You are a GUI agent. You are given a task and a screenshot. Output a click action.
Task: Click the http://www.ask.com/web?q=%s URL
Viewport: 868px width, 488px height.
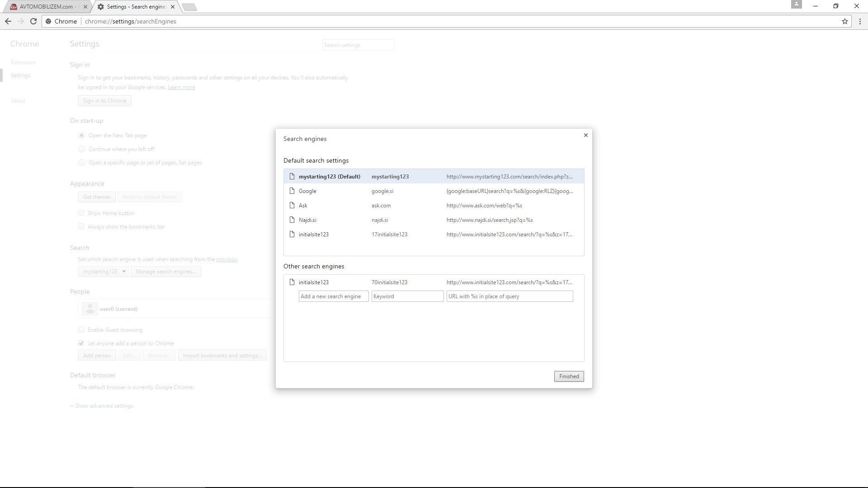point(484,206)
